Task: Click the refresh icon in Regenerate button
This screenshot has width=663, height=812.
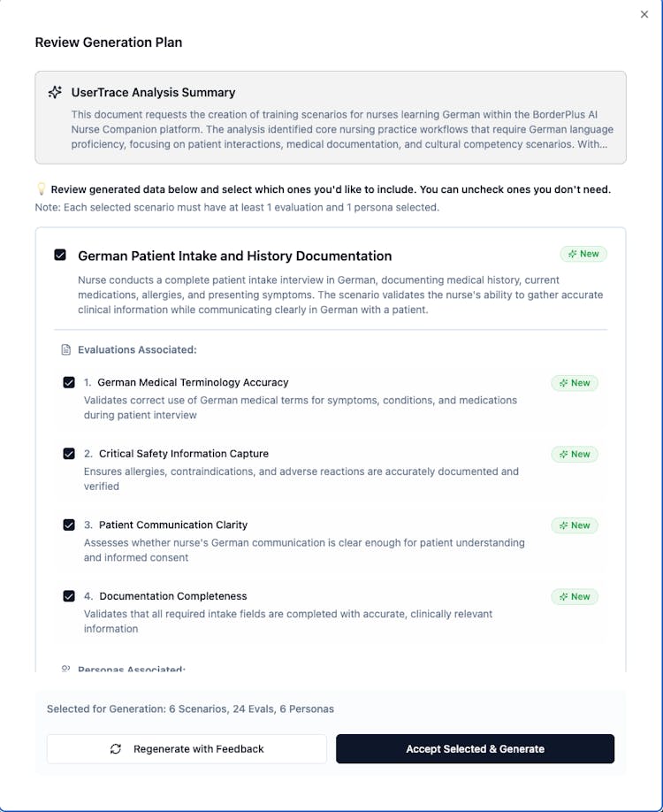Action: 116,748
